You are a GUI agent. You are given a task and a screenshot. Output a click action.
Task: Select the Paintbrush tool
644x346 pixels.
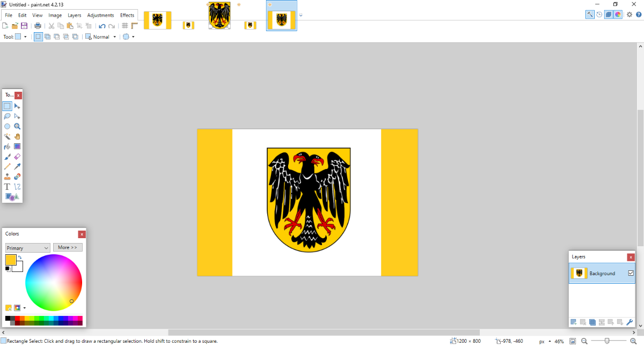8,157
